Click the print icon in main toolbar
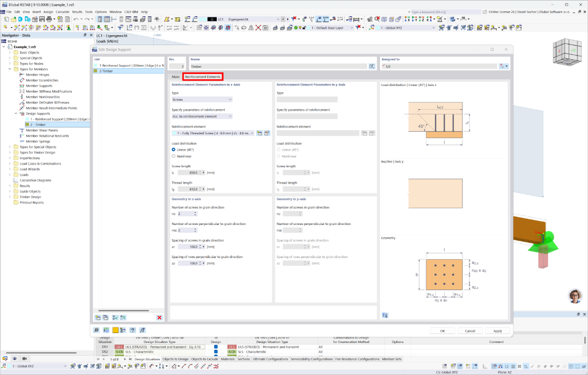 tap(49, 19)
